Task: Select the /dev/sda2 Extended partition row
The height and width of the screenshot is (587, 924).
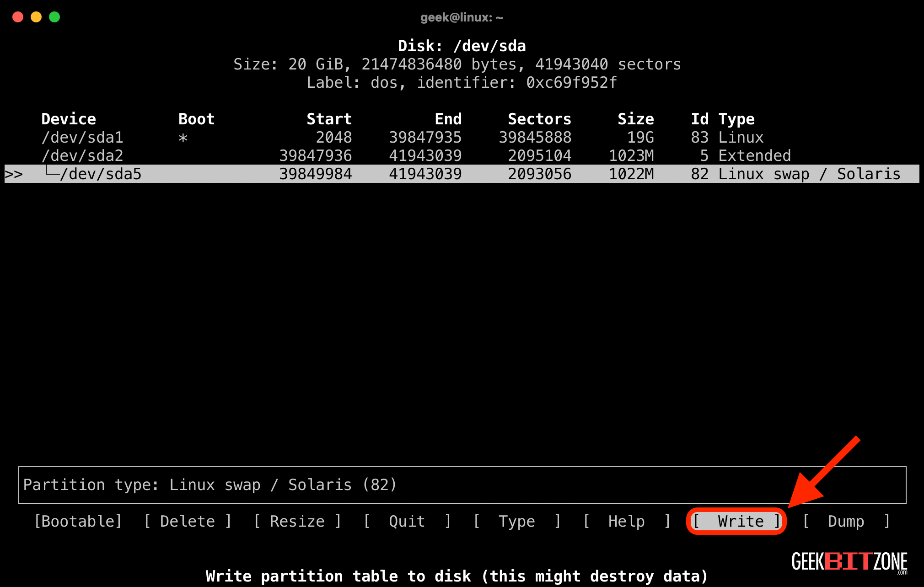Action: click(x=83, y=155)
